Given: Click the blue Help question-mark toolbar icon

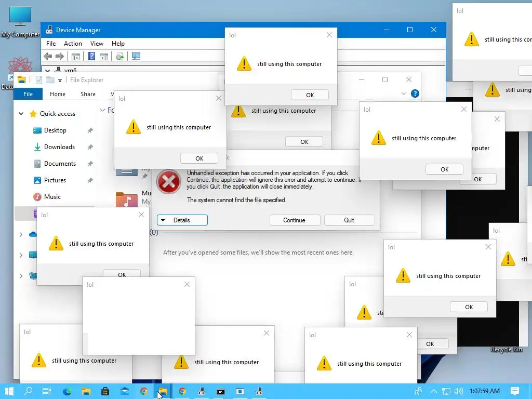Looking at the screenshot, I should click(91, 56).
